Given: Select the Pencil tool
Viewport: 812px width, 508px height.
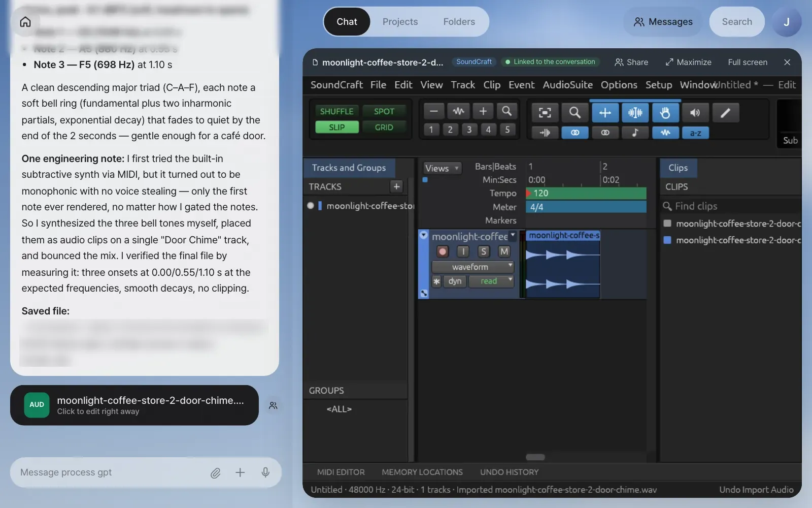Looking at the screenshot, I should [x=726, y=113].
